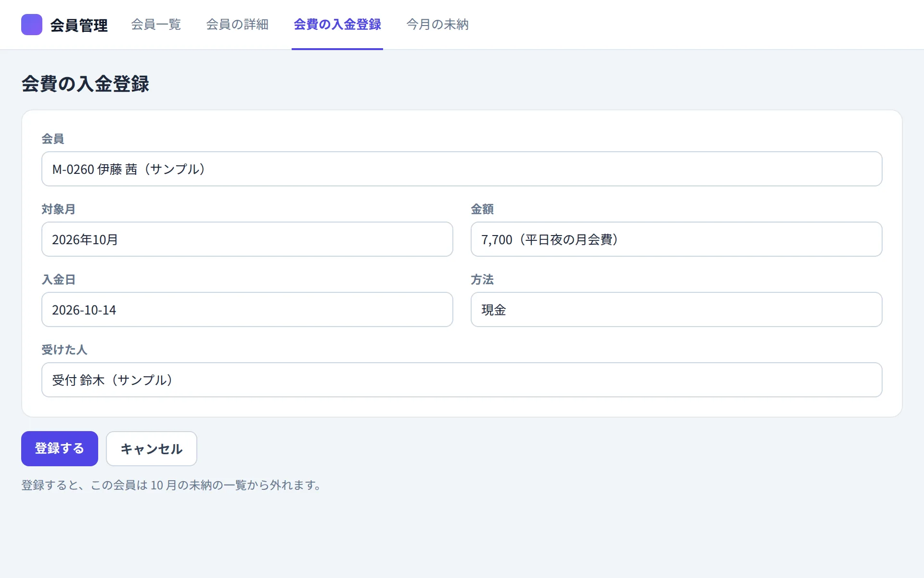Viewport: 924px width, 578px height.
Task: Click the 登録する button
Action: [x=60, y=448]
